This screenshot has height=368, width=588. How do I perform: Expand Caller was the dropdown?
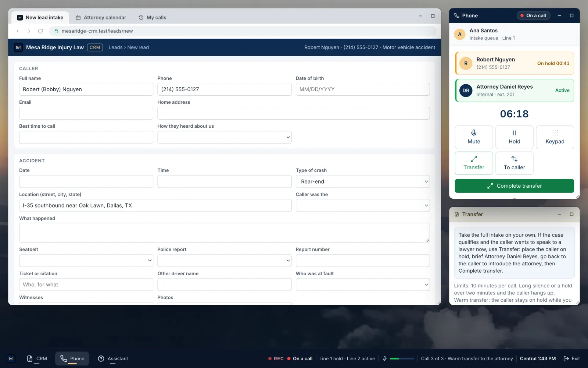pyautogui.click(x=363, y=205)
